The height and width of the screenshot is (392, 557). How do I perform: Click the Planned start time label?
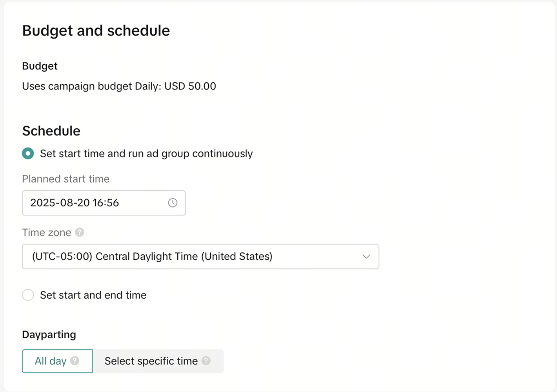tap(66, 179)
